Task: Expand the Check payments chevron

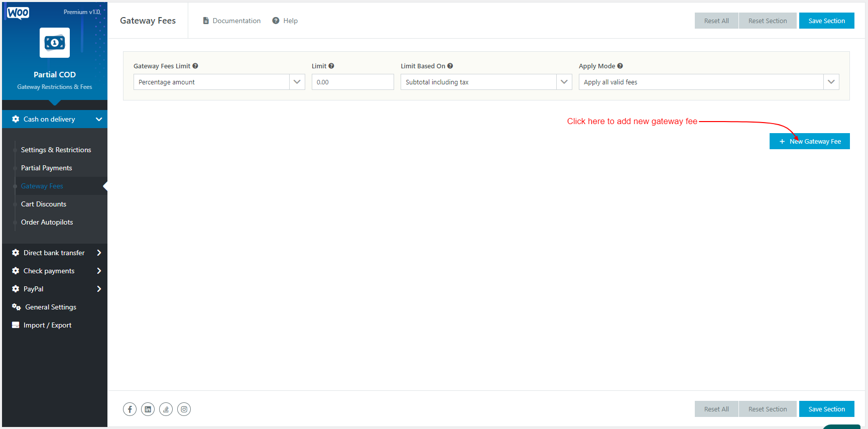Action: coord(99,271)
